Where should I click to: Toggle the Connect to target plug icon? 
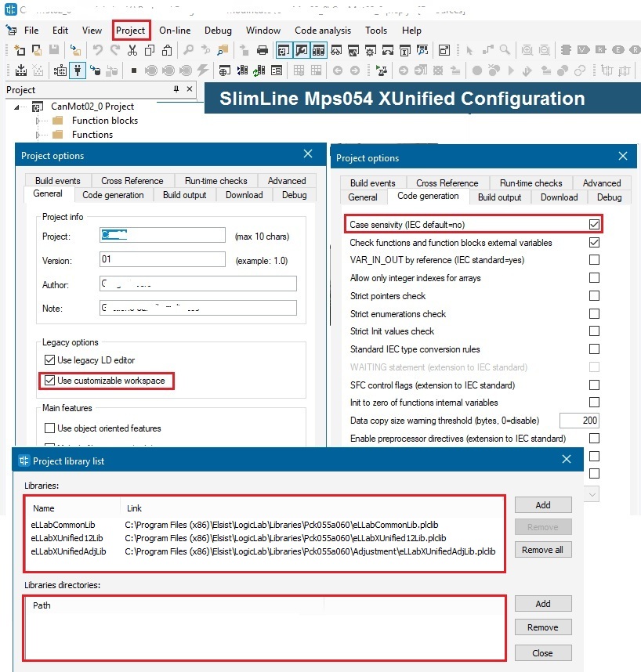pos(78,70)
